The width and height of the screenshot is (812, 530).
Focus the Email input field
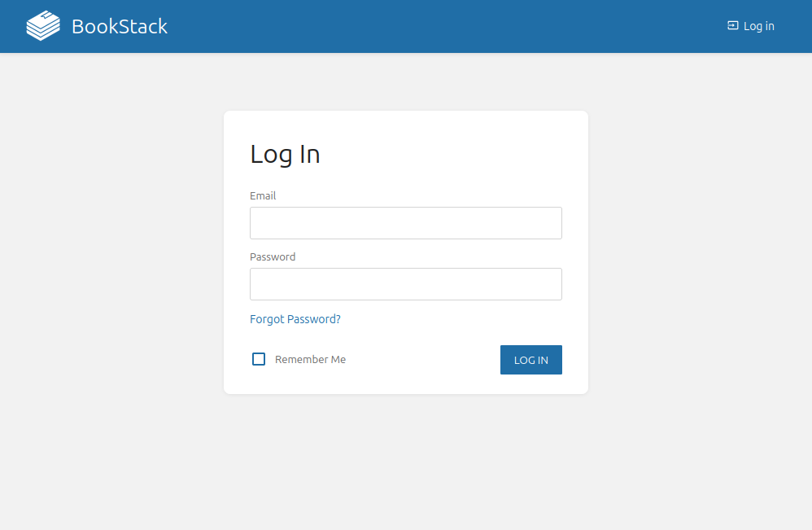(x=405, y=223)
